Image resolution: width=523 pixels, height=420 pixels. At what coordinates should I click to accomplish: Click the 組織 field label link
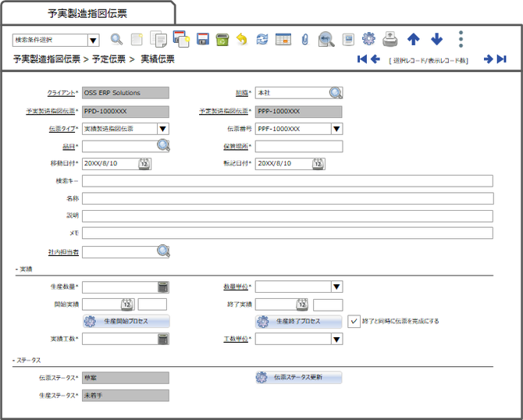(x=243, y=93)
